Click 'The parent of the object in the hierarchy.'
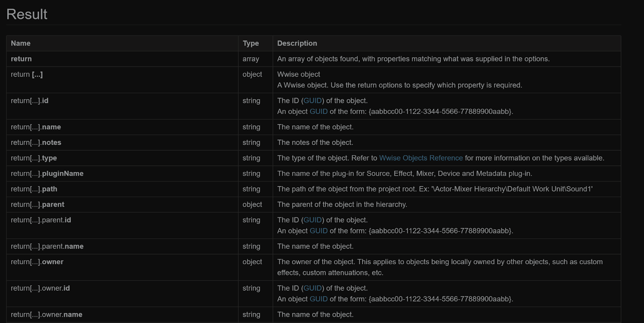 (342, 205)
